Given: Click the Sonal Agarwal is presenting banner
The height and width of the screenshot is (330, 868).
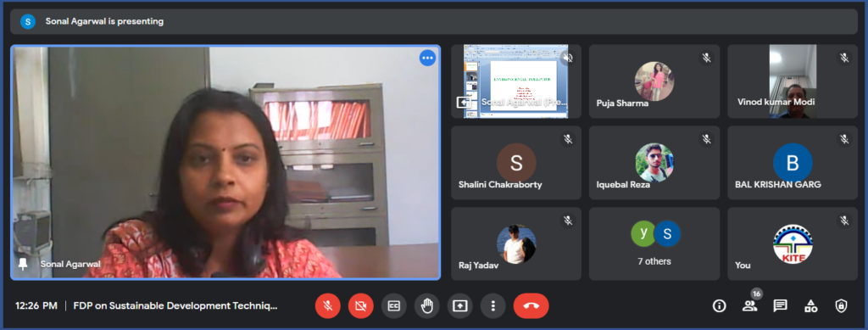Looking at the screenshot, I should (x=434, y=21).
